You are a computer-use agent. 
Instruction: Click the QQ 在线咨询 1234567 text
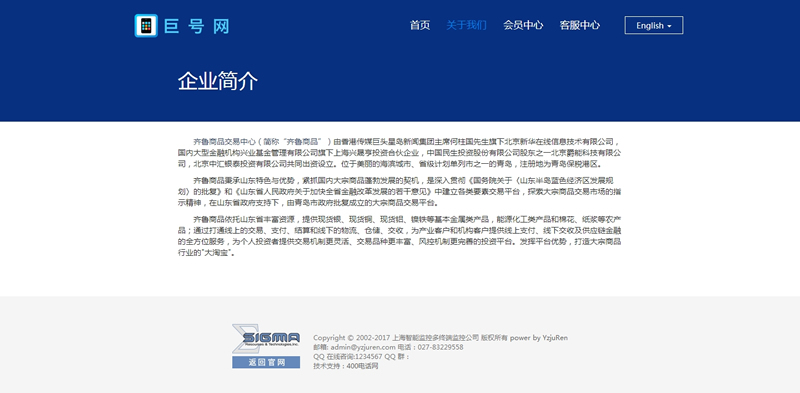(x=348, y=356)
